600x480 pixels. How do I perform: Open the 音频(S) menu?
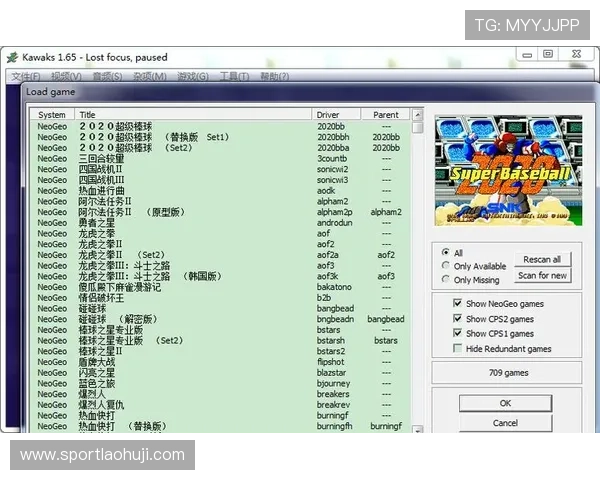coord(107,76)
